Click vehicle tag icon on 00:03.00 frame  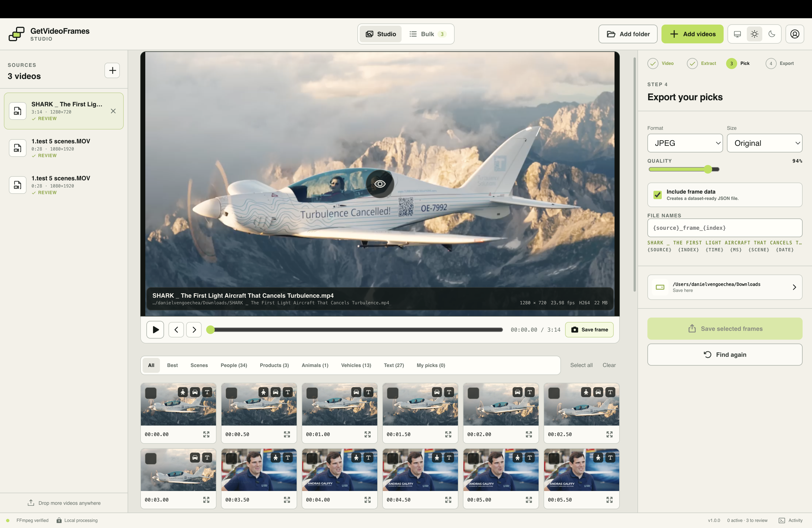coord(195,458)
